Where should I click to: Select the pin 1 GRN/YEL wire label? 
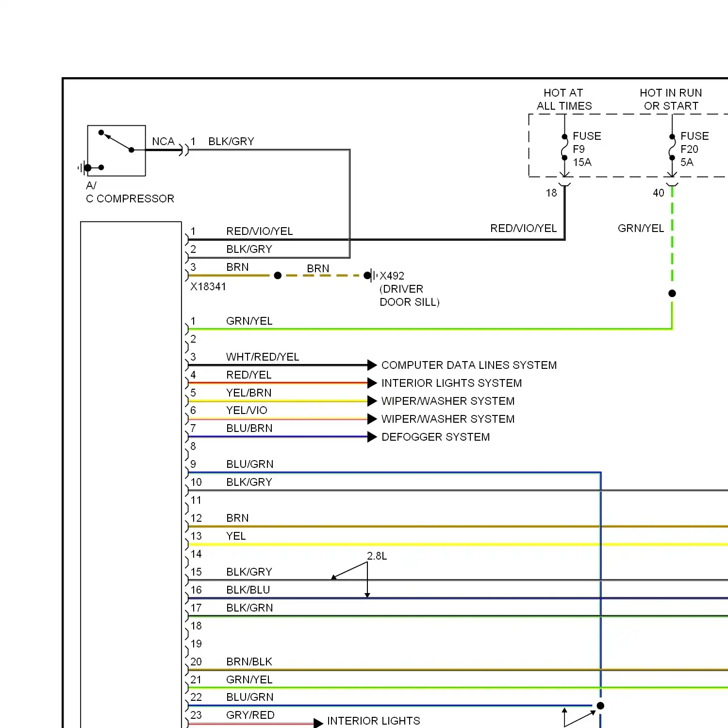249,321
